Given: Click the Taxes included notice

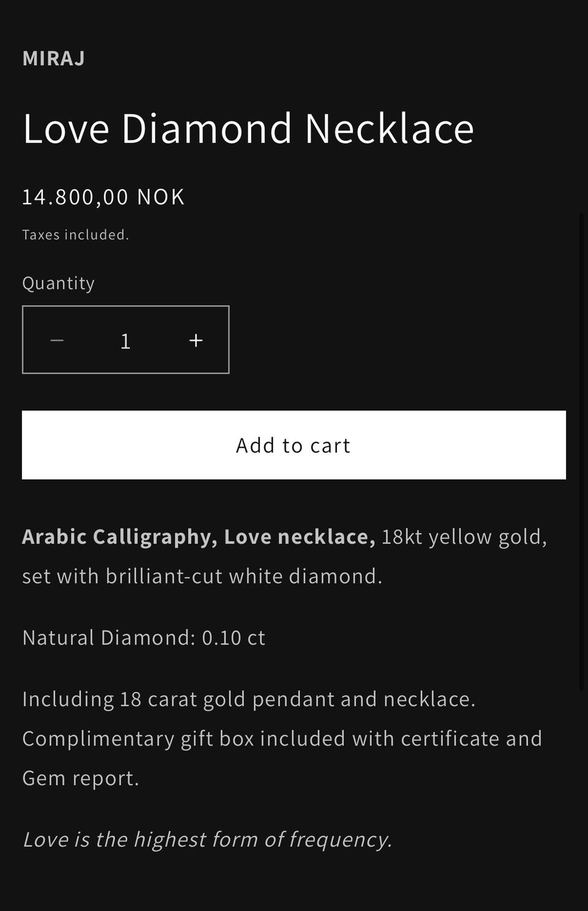Looking at the screenshot, I should pos(75,235).
